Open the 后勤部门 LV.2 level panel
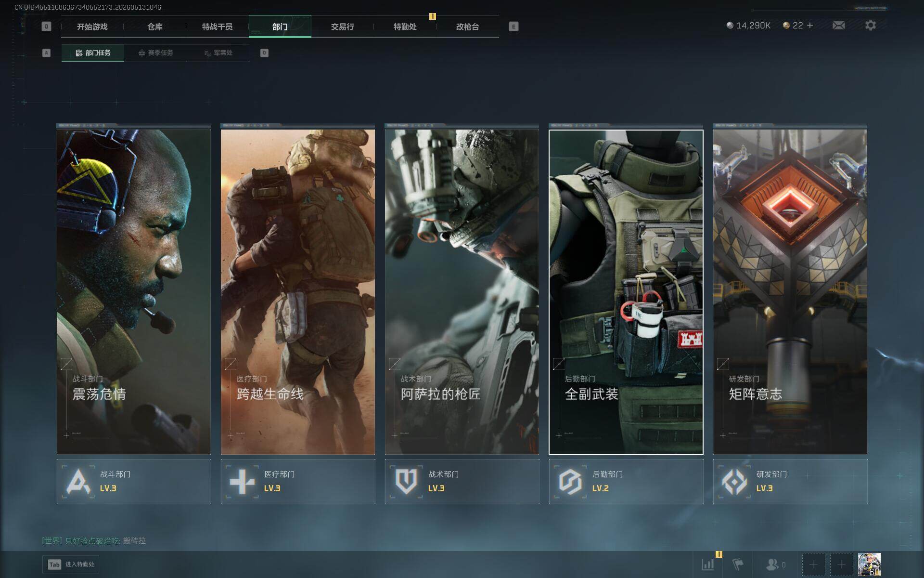Viewport: 924px width, 578px height. 626,482
